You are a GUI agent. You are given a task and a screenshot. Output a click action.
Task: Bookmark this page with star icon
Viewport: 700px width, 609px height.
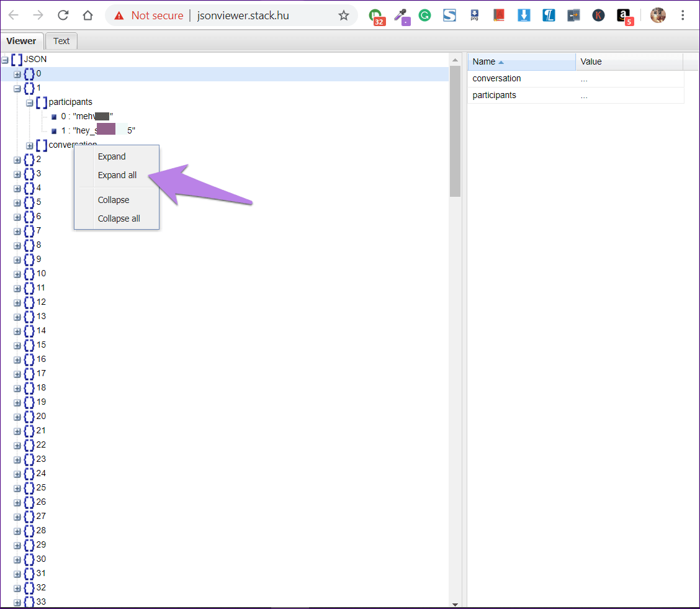344,16
